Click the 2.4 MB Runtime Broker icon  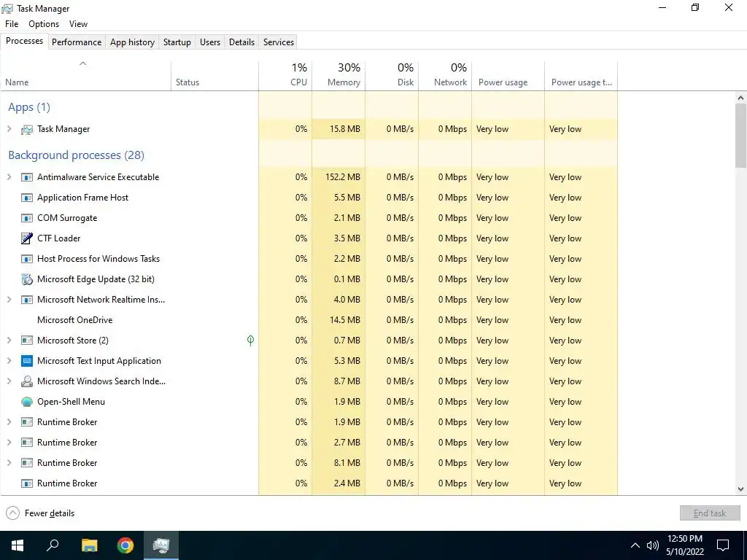(x=27, y=484)
